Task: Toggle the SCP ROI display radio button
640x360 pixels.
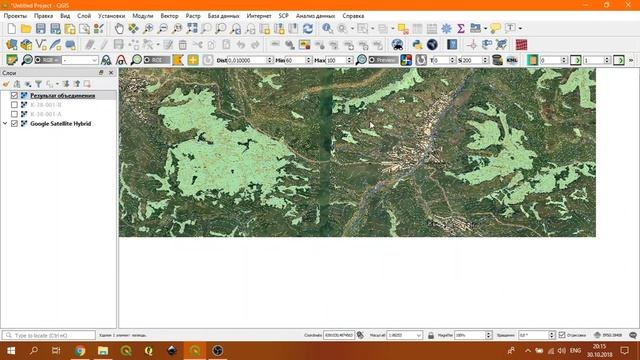Action: (147, 60)
